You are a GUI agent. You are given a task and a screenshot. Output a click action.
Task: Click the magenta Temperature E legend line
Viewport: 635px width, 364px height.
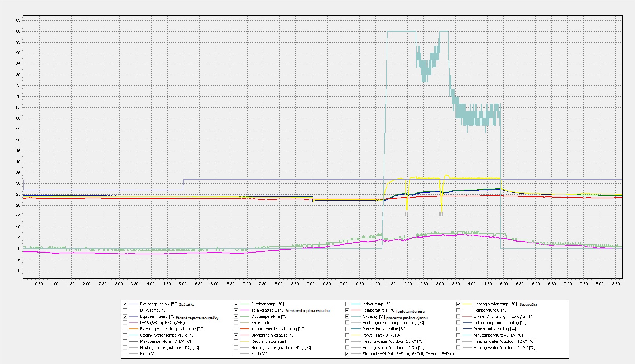tap(244, 310)
